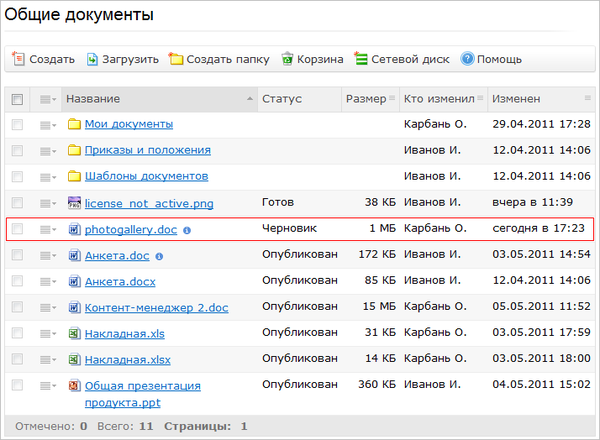Check the select-all checkbox in table header

click(x=17, y=99)
